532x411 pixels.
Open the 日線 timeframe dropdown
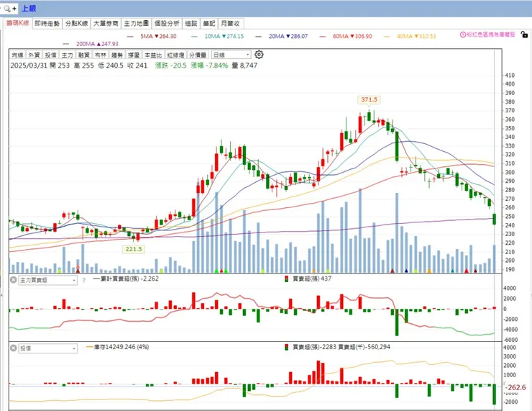coord(231,55)
